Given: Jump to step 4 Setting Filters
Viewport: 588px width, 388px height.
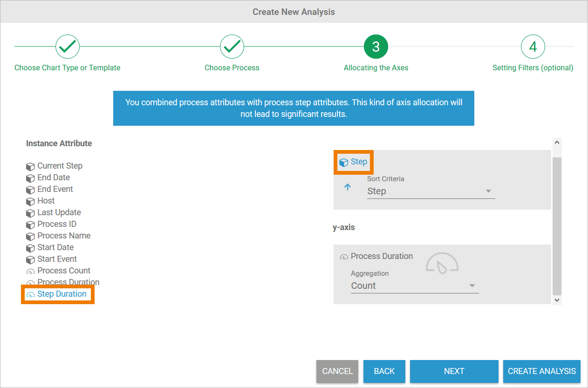Looking at the screenshot, I should 533,47.
